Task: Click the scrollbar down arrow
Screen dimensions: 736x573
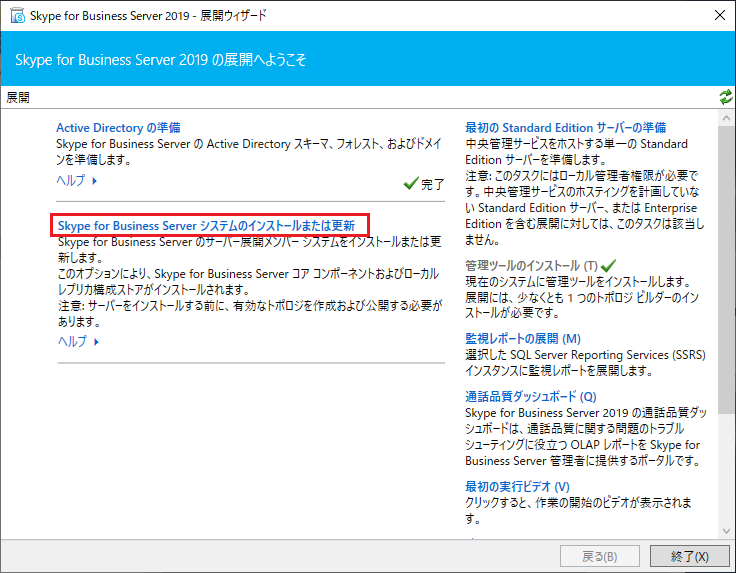Action: pos(726,531)
